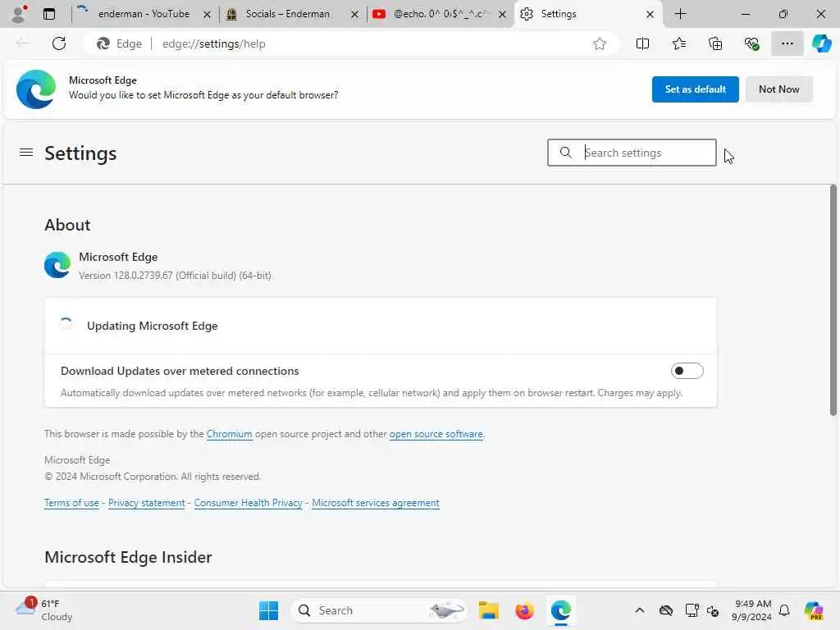Expand the Settings hamburger menu

pos(26,153)
